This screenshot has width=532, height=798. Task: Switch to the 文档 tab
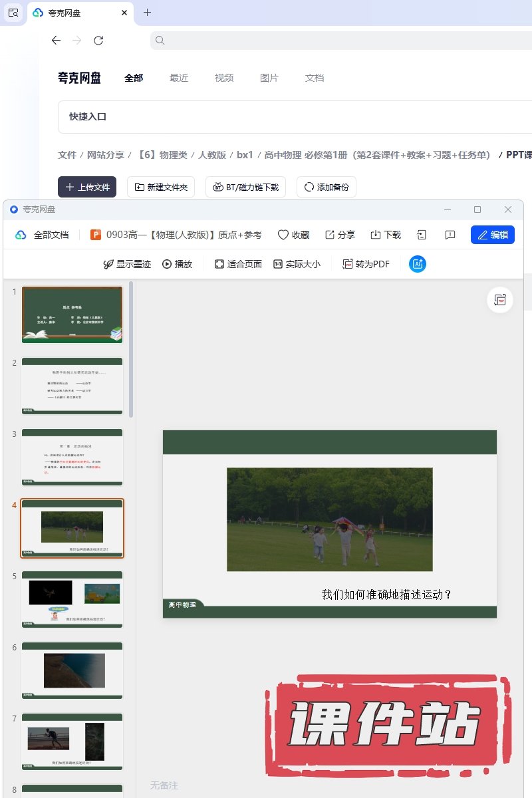coord(315,78)
